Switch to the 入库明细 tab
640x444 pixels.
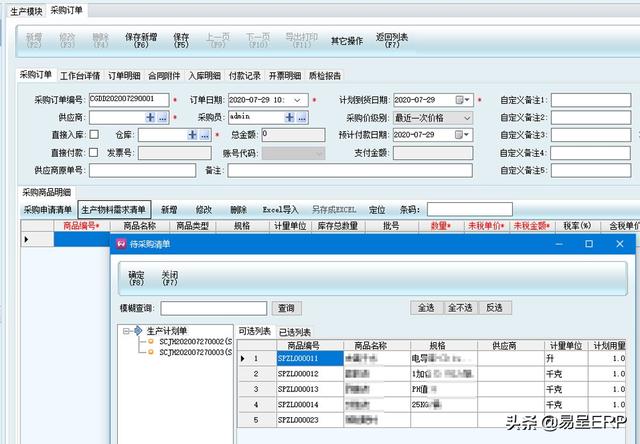[206, 75]
